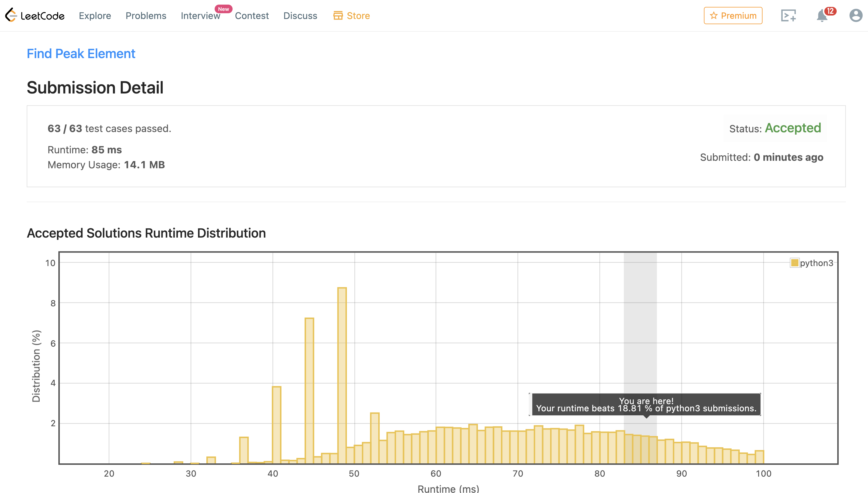This screenshot has height=493, width=868.
Task: Click the Store shop icon
Action: pyautogui.click(x=338, y=16)
